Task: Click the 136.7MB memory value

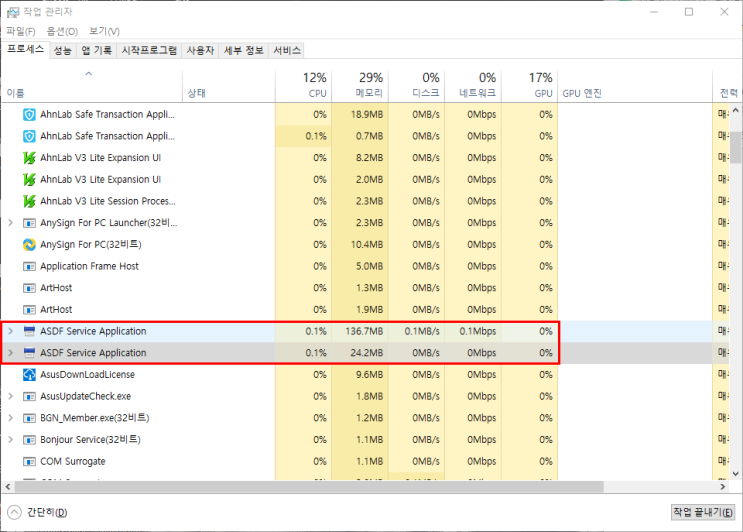Action: 364,331
